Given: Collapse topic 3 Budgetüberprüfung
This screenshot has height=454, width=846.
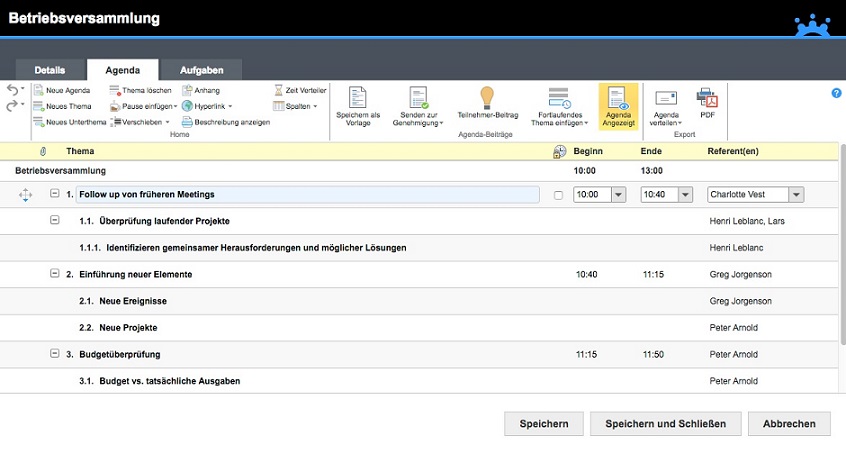Looking at the screenshot, I should coord(54,353).
